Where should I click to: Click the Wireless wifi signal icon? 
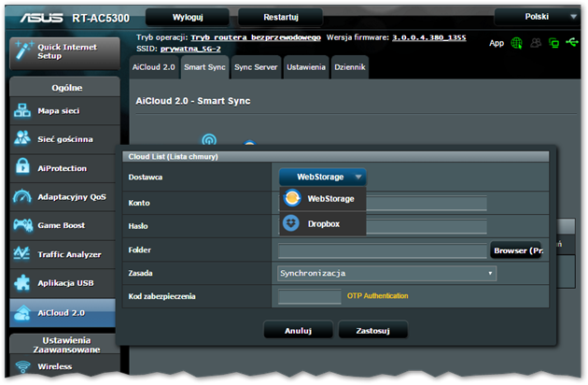click(22, 366)
